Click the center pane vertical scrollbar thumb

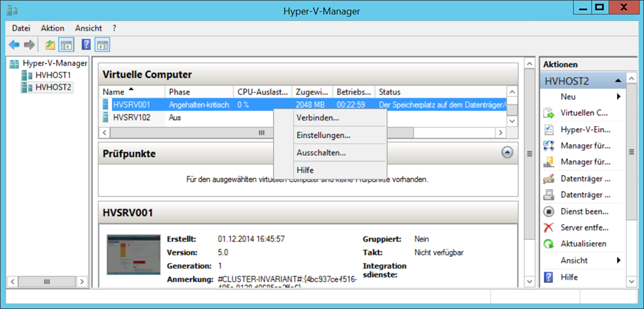tap(530, 154)
